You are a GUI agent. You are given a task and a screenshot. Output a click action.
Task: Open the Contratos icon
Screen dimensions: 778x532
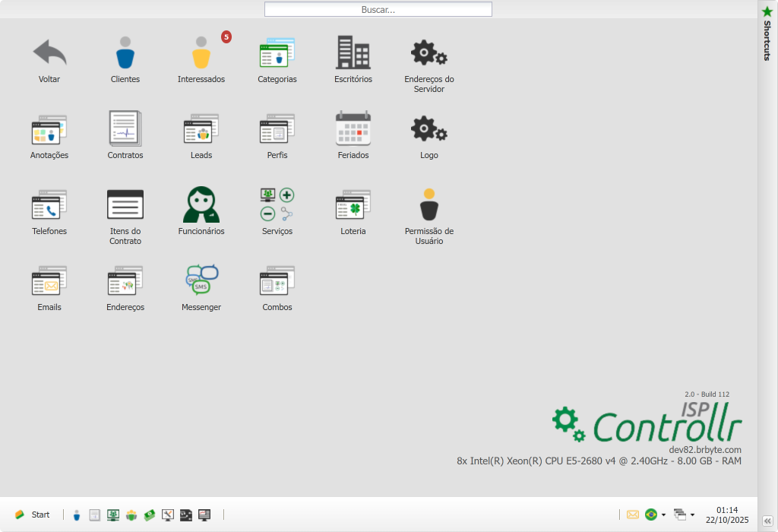pos(125,130)
